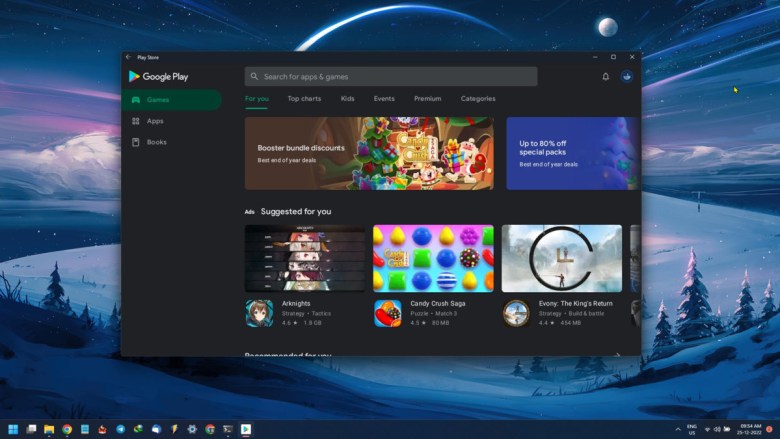Screen dimensions: 780x439
Task: Click the Evony app icon
Action: click(x=516, y=313)
